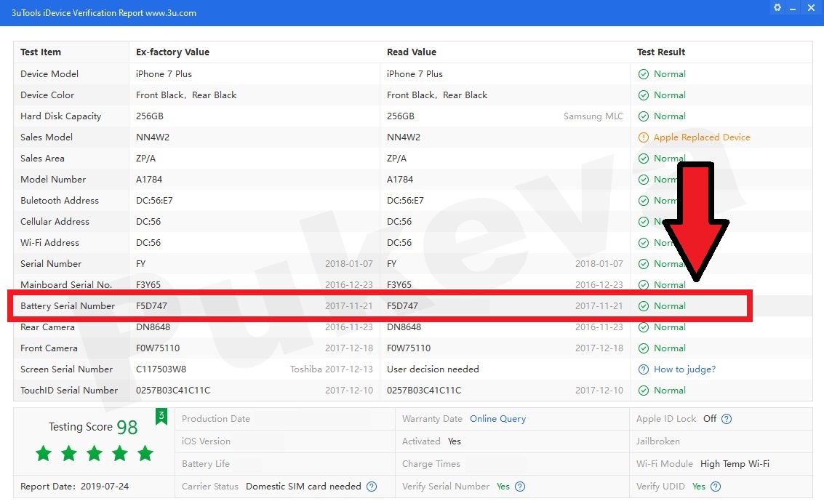This screenshot has width=824, height=504.
Task: Click help icon beside Domestic SIM card needed
Action: click(371, 487)
